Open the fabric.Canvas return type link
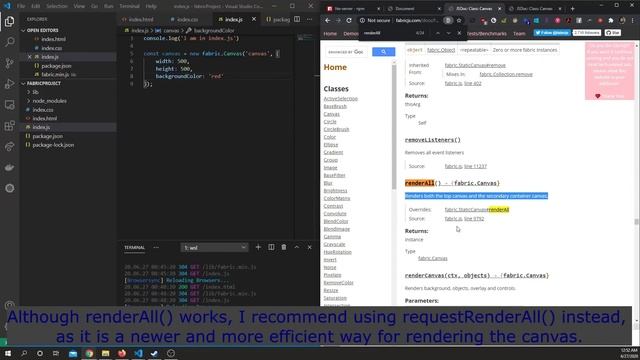This screenshot has width=640, height=360. point(433,258)
